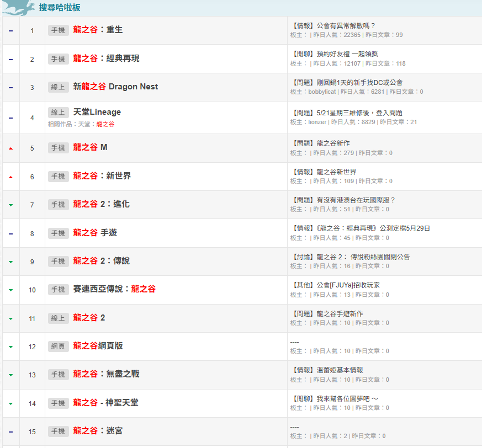
Task: Read the post 【問題】剛回鍋1天的新手找DC或公會
Action: click(x=346, y=82)
